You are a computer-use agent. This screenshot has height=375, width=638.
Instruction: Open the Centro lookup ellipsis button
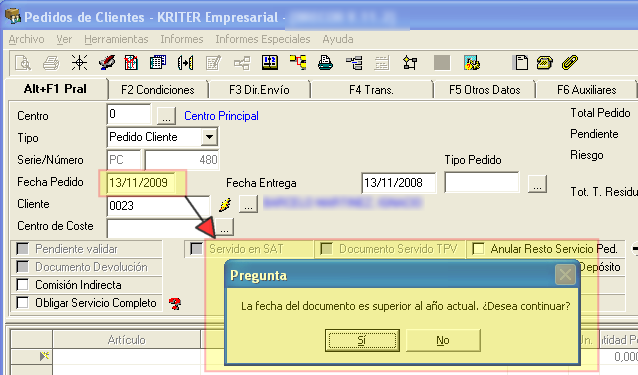click(166, 116)
